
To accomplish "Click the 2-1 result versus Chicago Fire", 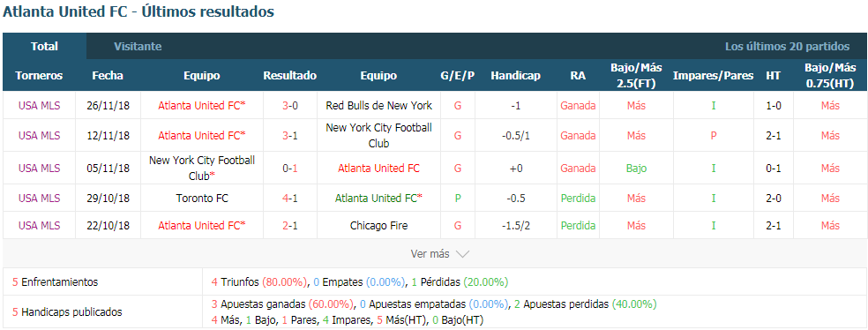I will [290, 225].
